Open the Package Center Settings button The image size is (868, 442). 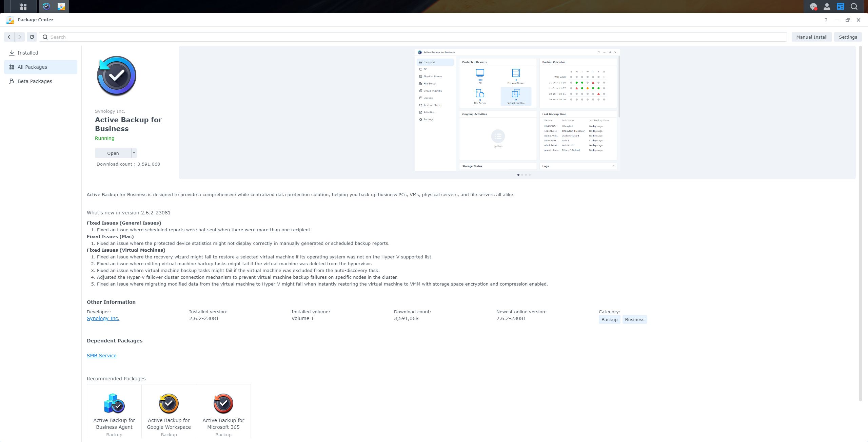[848, 37]
